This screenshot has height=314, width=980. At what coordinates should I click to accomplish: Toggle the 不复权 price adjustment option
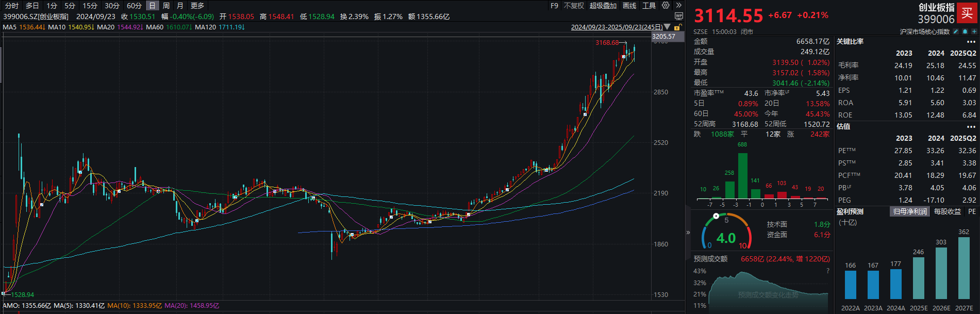click(x=574, y=6)
